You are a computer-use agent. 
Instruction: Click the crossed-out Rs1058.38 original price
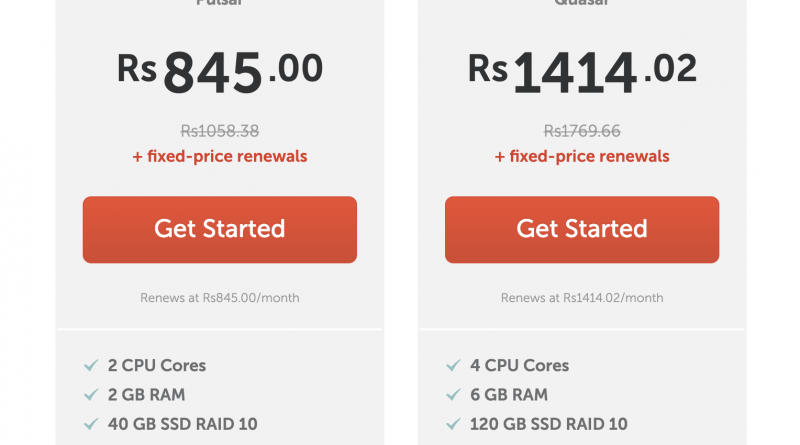[219, 130]
